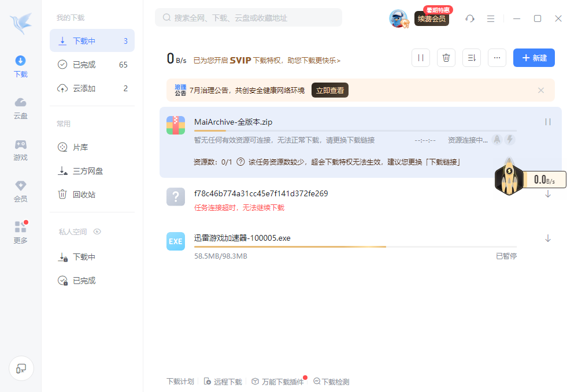Click the 新建 new task button

click(x=533, y=58)
